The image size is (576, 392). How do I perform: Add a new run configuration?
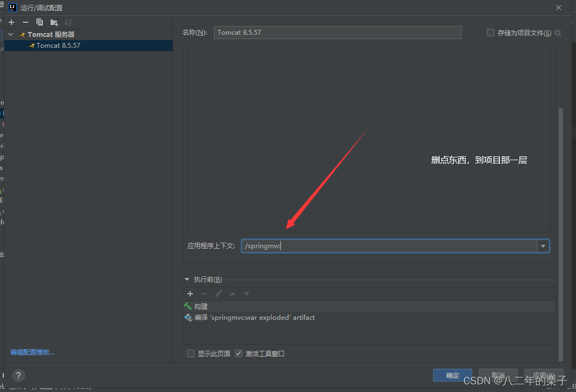11,22
